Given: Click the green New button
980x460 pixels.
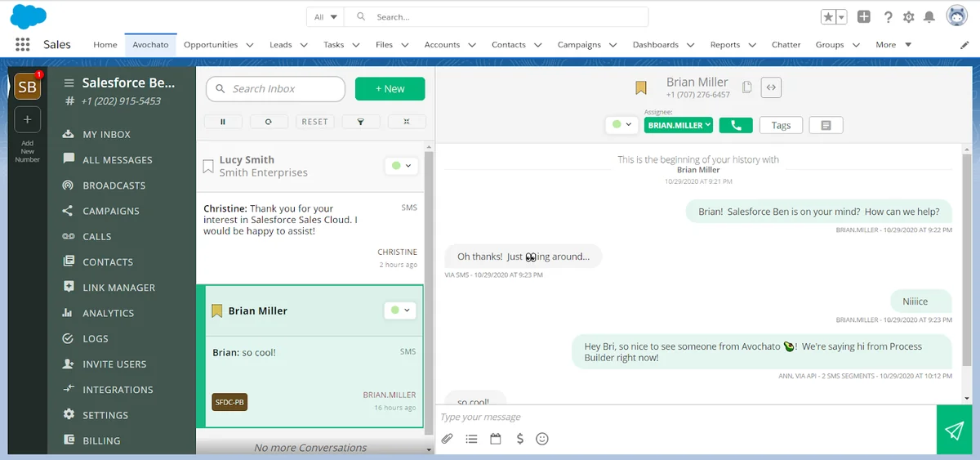Looking at the screenshot, I should coord(390,89).
